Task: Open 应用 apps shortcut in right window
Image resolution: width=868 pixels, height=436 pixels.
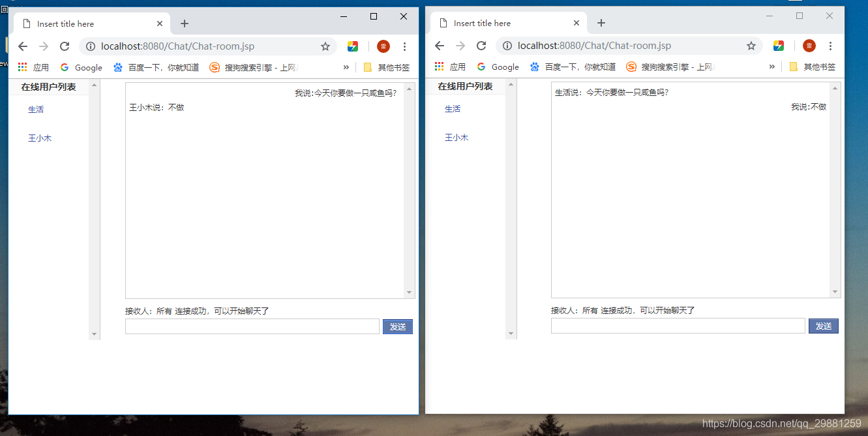Action: click(450, 67)
